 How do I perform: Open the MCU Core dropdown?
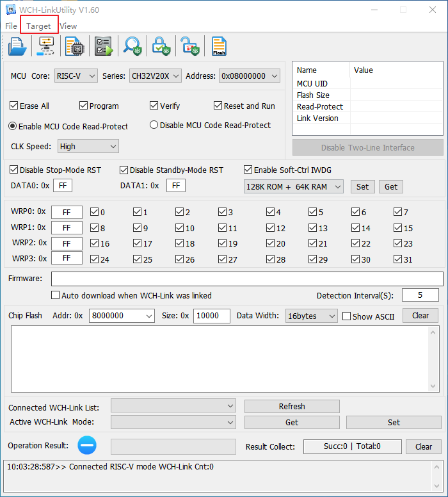[76, 76]
